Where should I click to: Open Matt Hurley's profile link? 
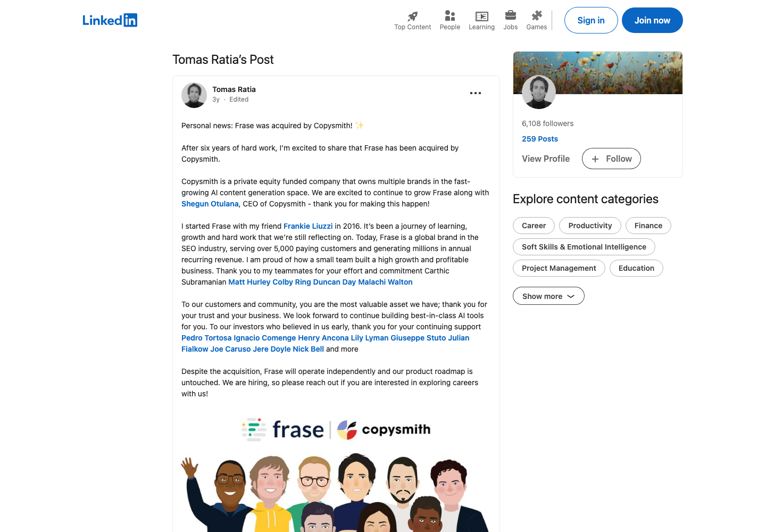(249, 282)
